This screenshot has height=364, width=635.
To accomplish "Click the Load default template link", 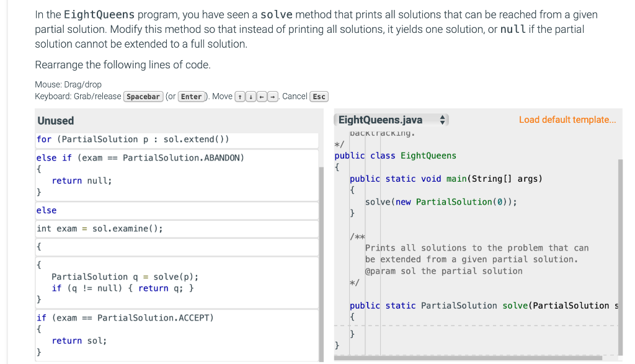I will (x=567, y=119).
